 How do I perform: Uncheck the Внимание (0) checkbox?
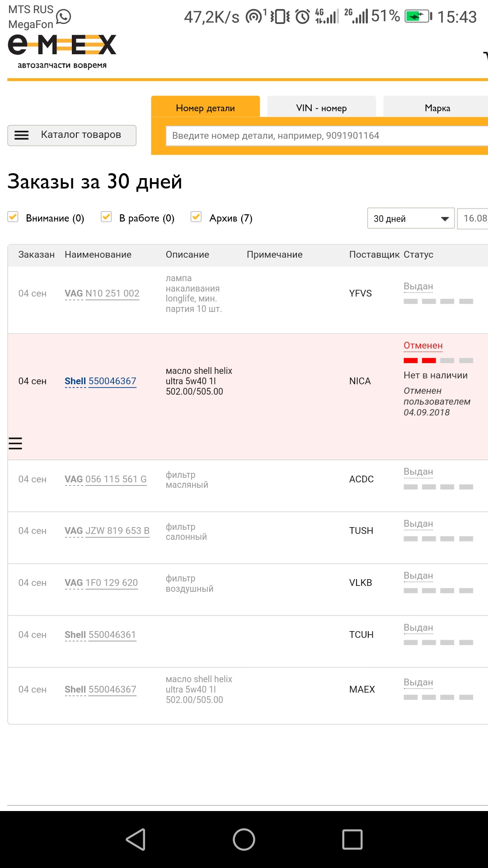pyautogui.click(x=13, y=217)
